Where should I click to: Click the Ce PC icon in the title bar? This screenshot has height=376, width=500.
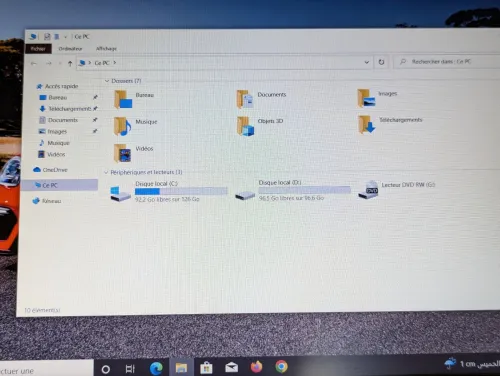[x=33, y=36]
